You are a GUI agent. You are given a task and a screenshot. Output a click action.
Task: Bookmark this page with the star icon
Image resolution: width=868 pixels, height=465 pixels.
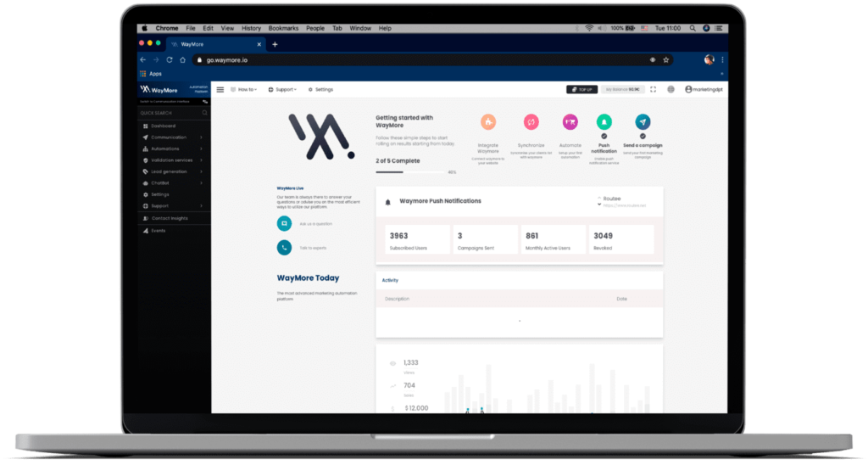click(666, 60)
